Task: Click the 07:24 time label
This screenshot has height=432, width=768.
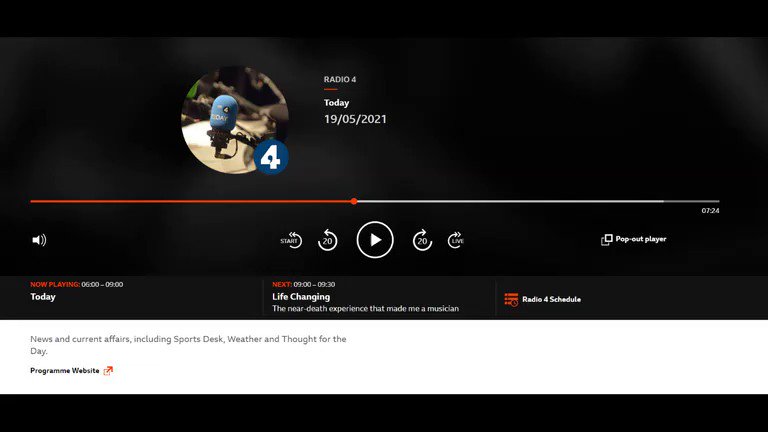Action: pos(710,211)
